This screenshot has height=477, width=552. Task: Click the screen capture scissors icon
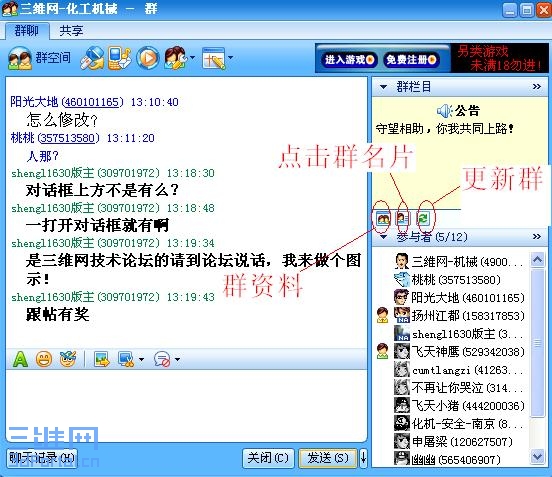pyautogui.click(x=126, y=359)
